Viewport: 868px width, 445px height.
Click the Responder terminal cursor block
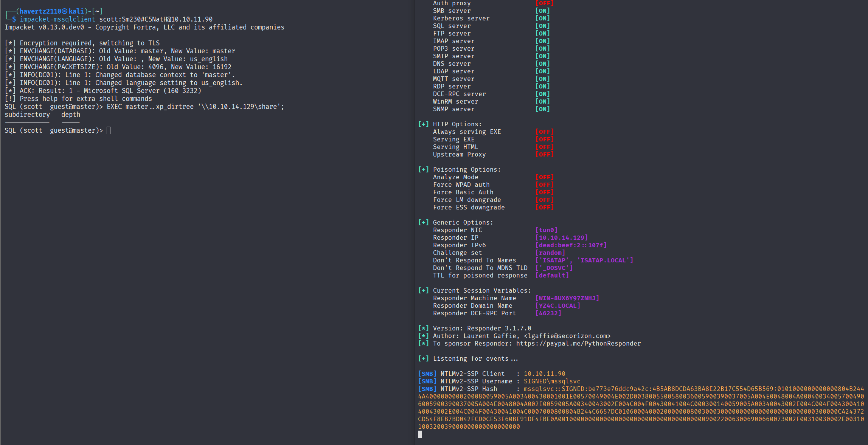(420, 434)
